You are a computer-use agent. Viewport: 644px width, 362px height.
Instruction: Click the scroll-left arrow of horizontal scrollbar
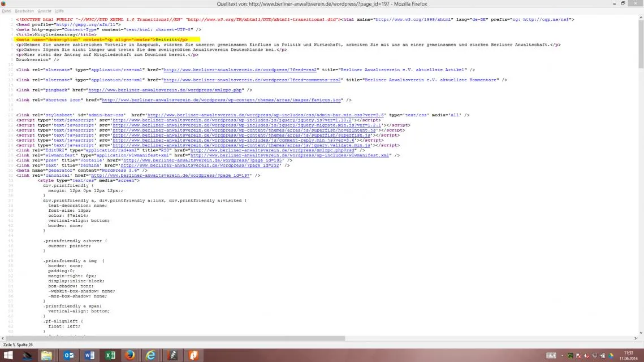[x=3, y=339]
